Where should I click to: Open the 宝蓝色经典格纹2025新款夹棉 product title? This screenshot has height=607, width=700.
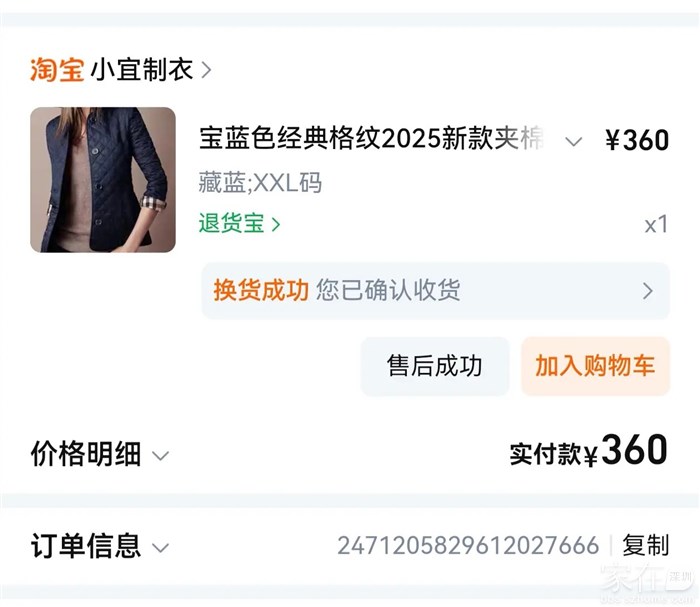[x=370, y=140]
